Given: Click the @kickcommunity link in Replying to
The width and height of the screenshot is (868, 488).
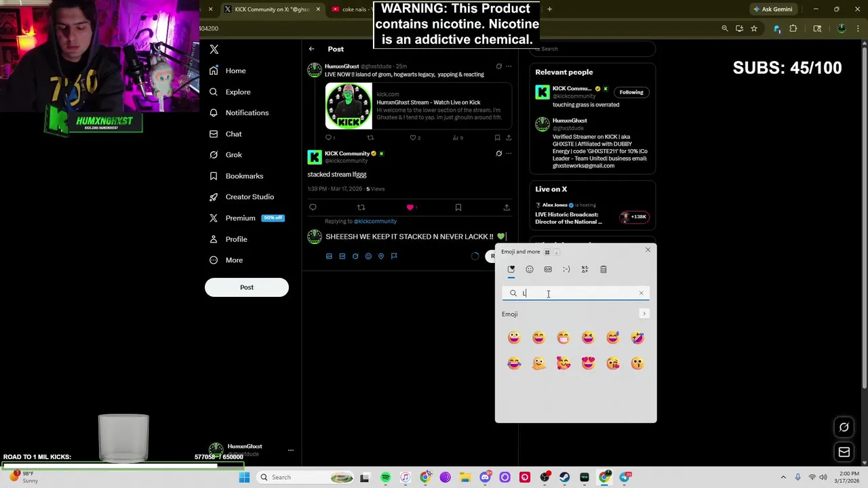Looking at the screenshot, I should [375, 221].
